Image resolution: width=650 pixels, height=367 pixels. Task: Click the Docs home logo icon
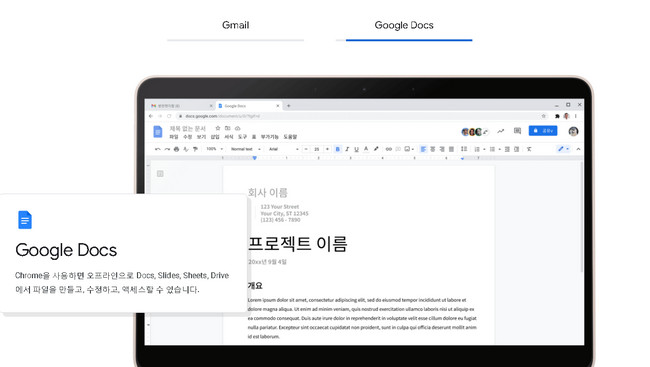[x=158, y=132]
